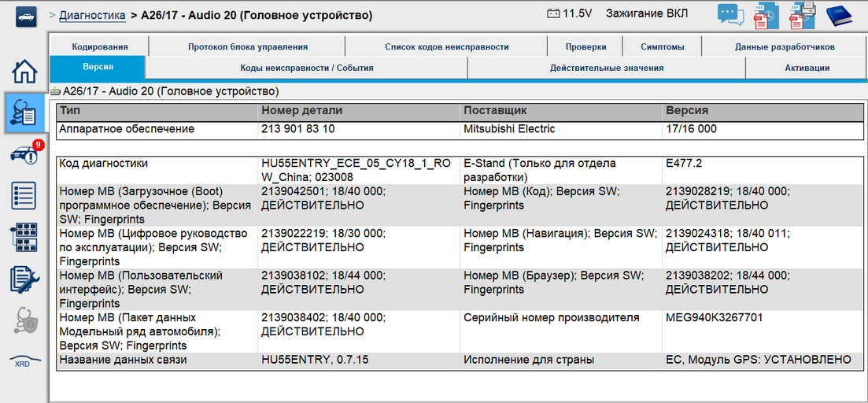Select the Исполнение для страны cell
868x403 pixels.
pos(561,360)
